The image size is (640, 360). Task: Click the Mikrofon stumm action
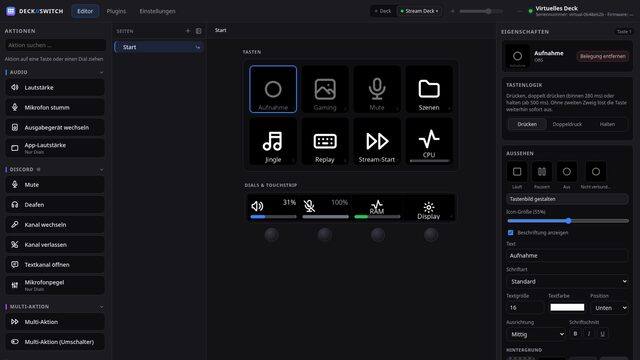pos(55,107)
